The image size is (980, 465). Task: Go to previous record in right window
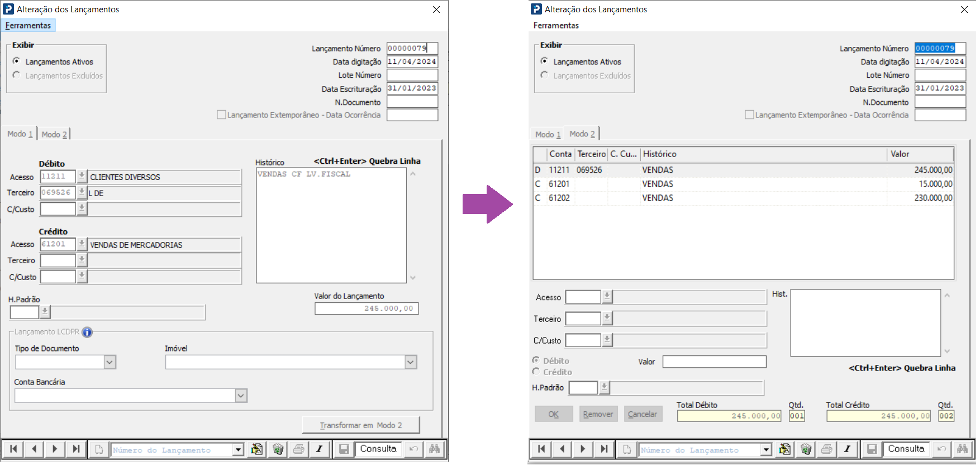pos(562,449)
